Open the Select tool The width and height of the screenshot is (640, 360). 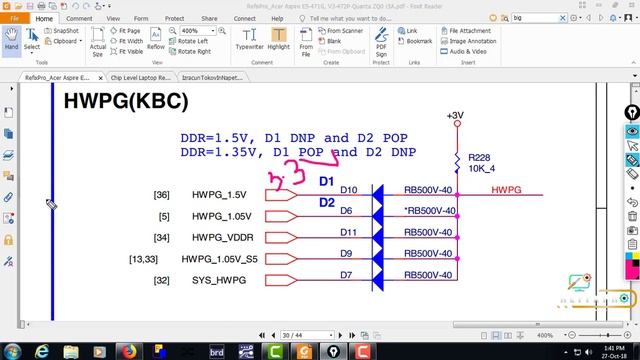[32, 41]
